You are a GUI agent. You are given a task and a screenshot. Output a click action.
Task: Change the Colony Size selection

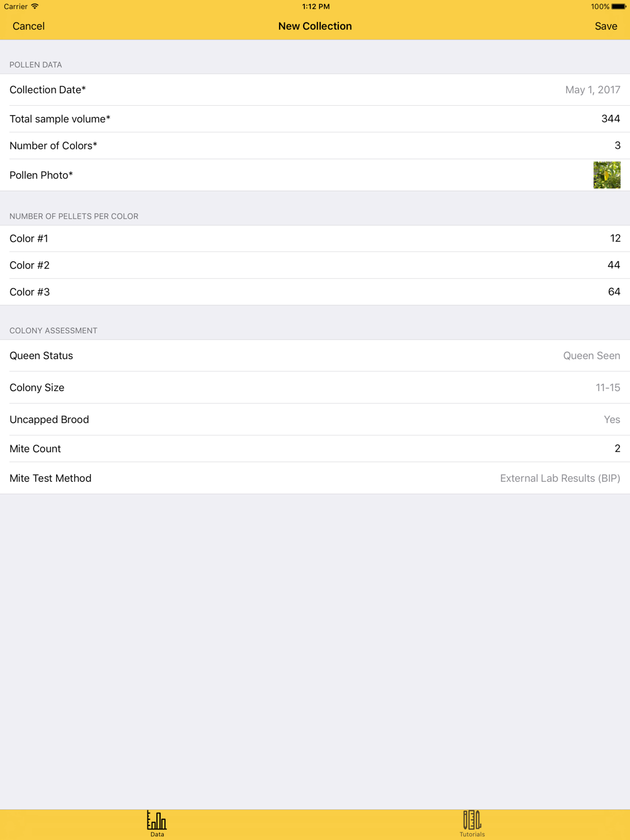tap(607, 388)
